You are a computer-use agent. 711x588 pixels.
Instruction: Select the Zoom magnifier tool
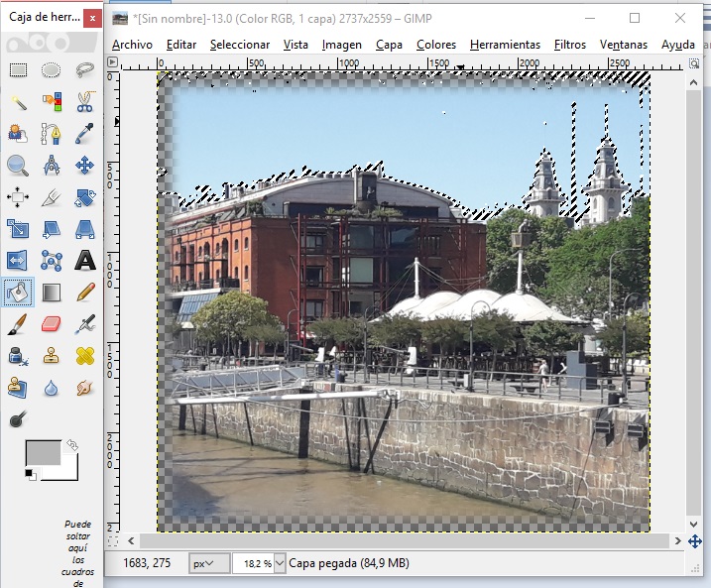(x=18, y=166)
